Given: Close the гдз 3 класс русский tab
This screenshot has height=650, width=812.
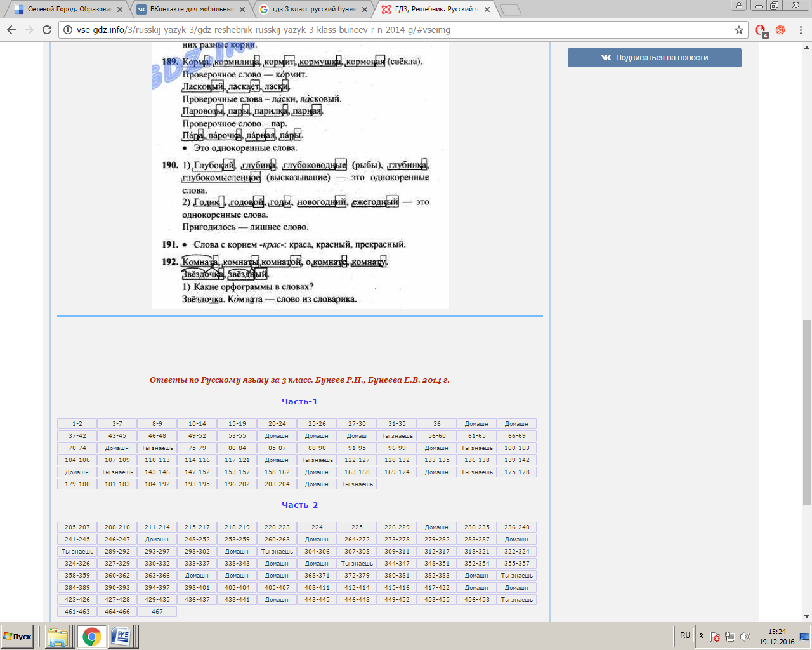Looking at the screenshot, I should 364,10.
